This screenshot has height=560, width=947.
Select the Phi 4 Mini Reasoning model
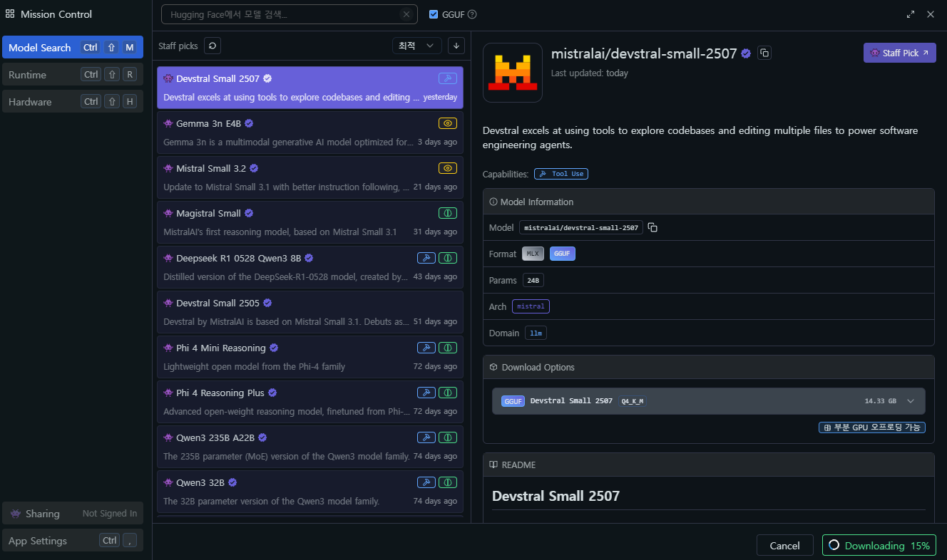click(310, 357)
